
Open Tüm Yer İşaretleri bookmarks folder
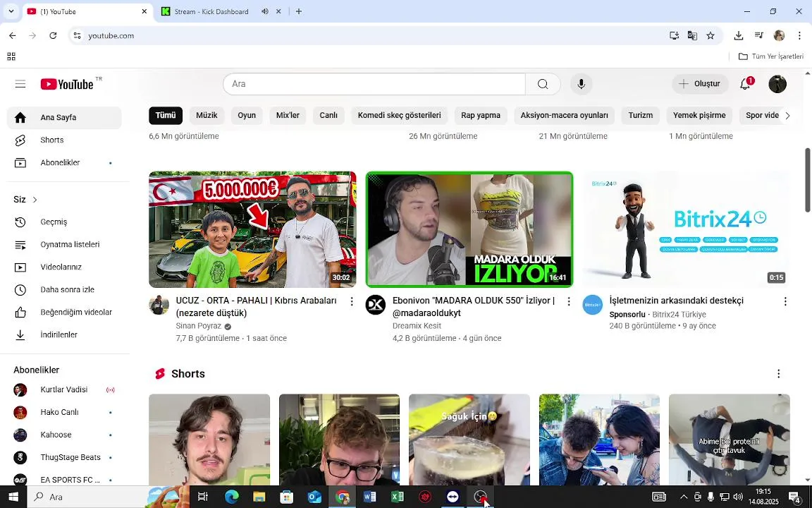770,56
